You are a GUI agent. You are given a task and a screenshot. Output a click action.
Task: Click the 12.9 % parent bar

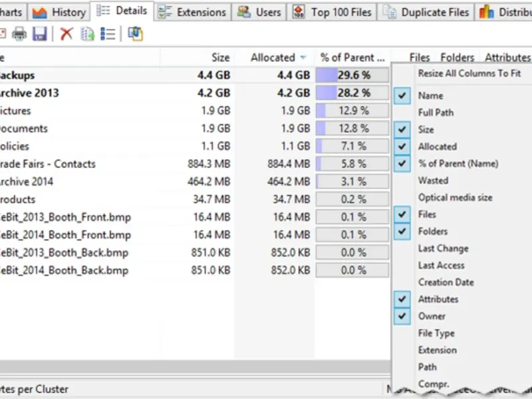[352, 110]
